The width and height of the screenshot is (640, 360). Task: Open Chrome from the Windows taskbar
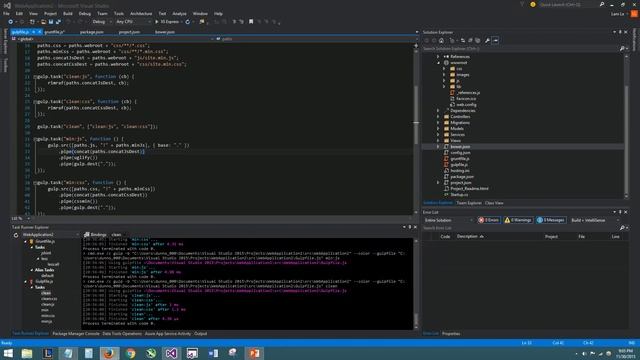(x=131, y=353)
